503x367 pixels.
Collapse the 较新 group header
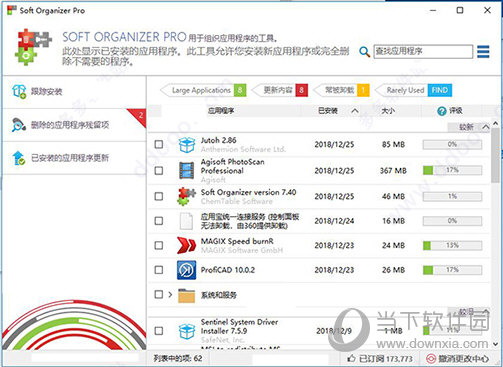point(486,127)
